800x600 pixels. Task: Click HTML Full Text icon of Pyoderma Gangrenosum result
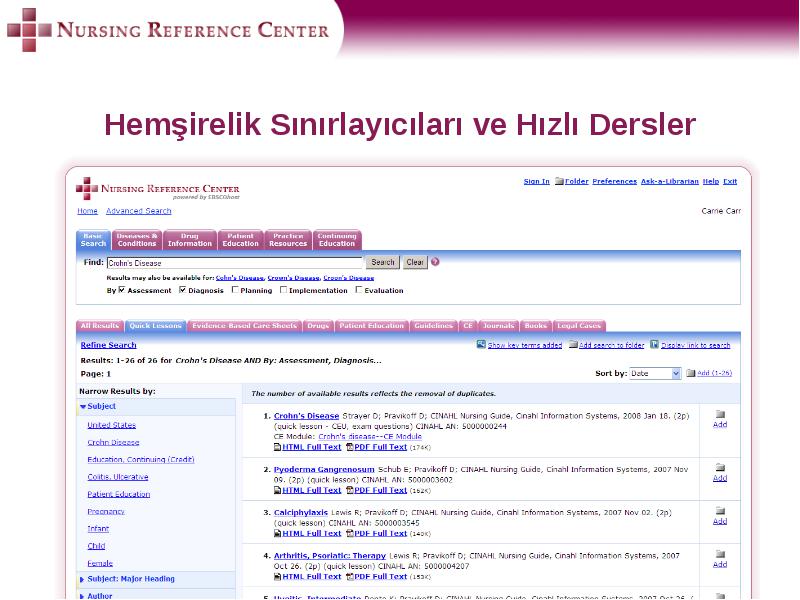click(x=278, y=490)
